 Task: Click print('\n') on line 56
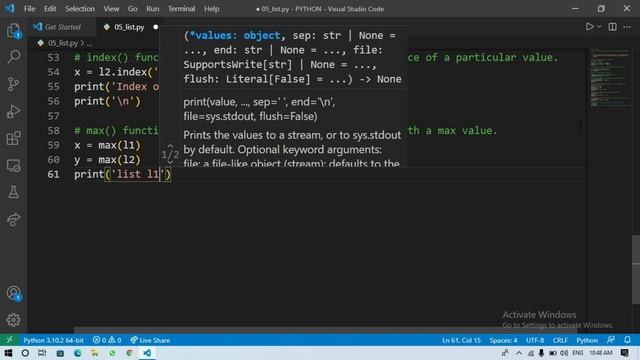click(x=107, y=101)
